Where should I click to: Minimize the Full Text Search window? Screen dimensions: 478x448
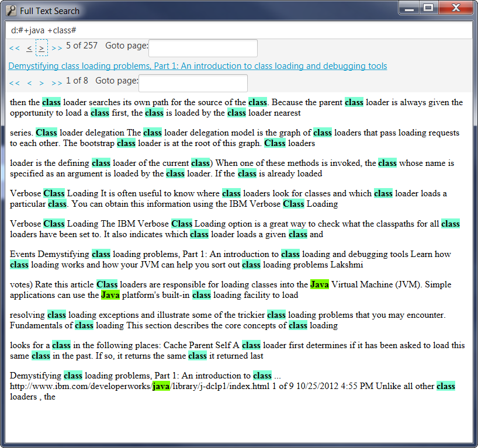[409, 8]
